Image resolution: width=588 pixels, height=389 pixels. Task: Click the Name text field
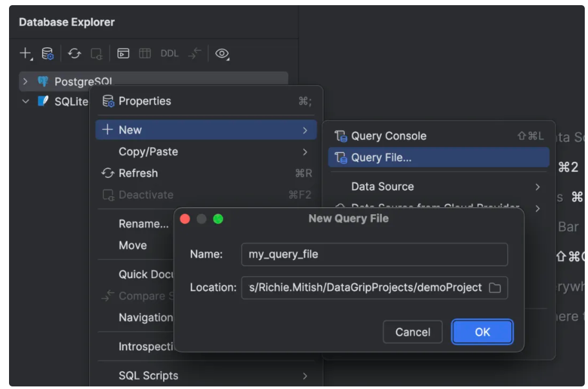(x=374, y=254)
